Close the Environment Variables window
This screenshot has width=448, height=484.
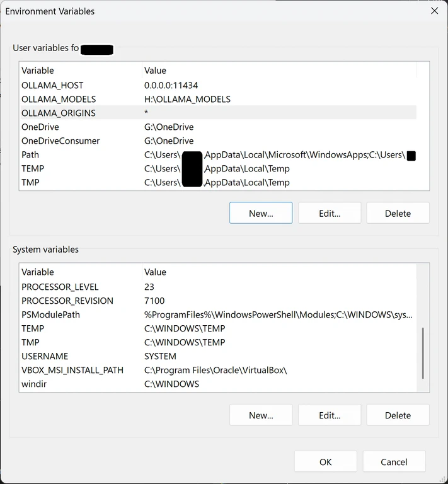pos(434,11)
